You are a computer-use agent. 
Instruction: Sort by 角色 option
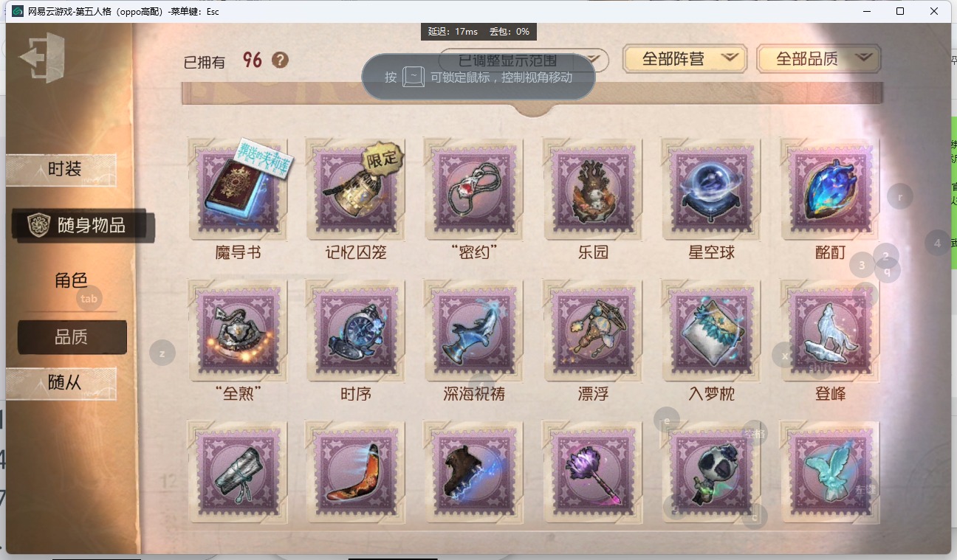pos(72,280)
